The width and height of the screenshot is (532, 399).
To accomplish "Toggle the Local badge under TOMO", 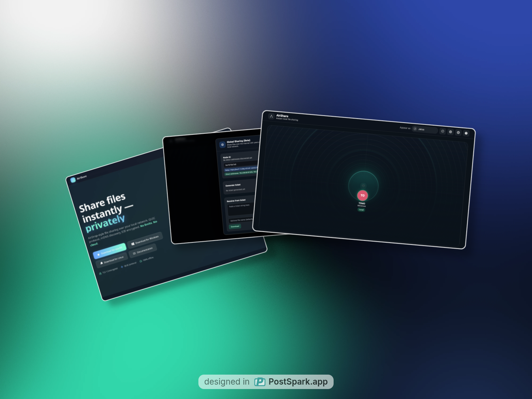I will [361, 209].
